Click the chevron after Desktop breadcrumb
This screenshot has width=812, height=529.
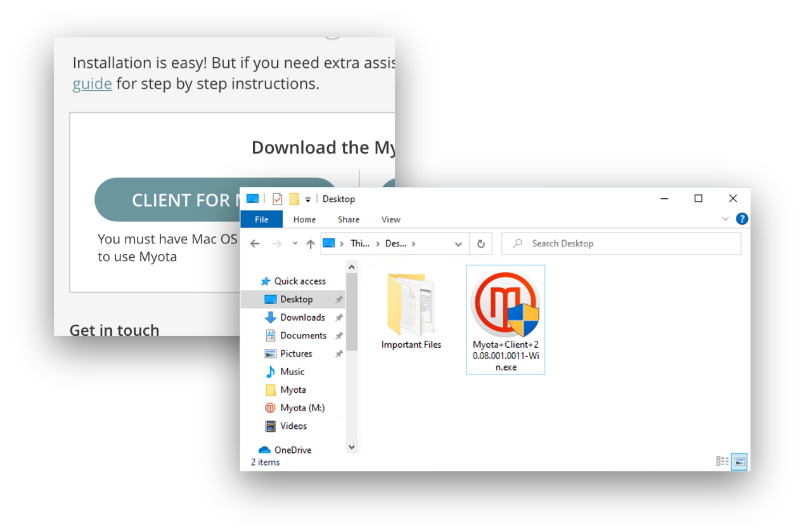414,243
